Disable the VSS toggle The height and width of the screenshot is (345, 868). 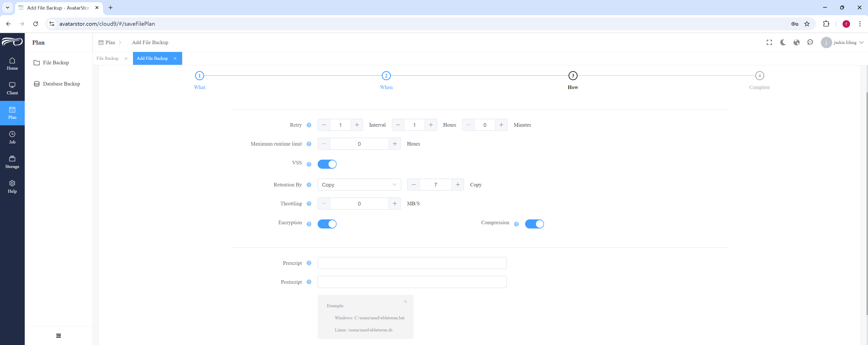[x=327, y=164]
